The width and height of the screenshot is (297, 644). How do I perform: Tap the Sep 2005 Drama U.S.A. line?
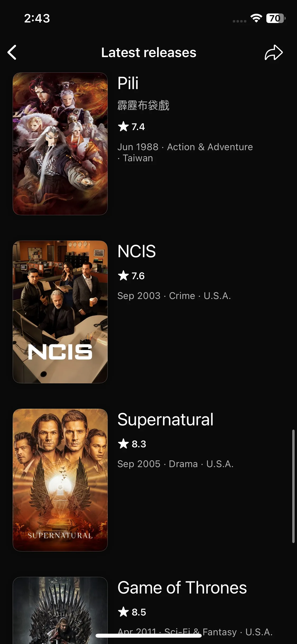point(176,464)
